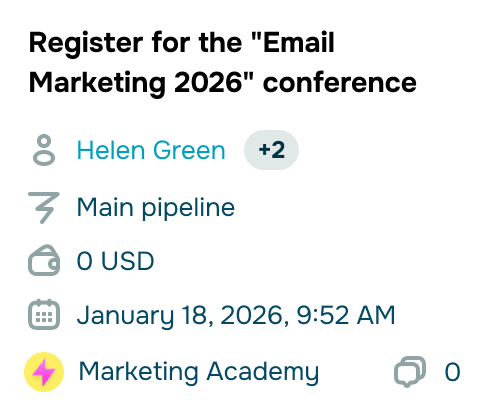Click the calendar date icon
The width and height of the screenshot is (488, 420).
(x=44, y=315)
